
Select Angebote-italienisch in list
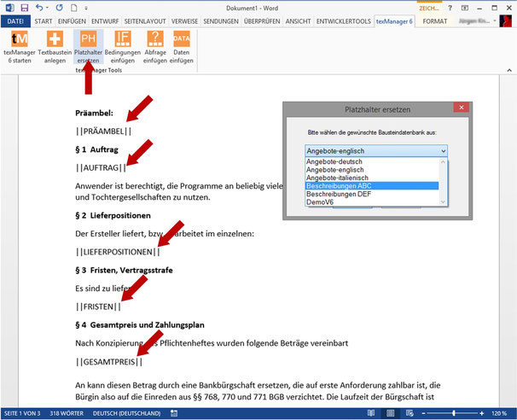coord(372,178)
